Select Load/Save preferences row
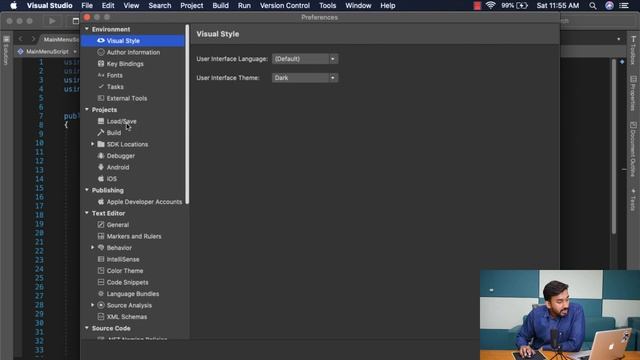The image size is (640, 360). click(x=133, y=121)
